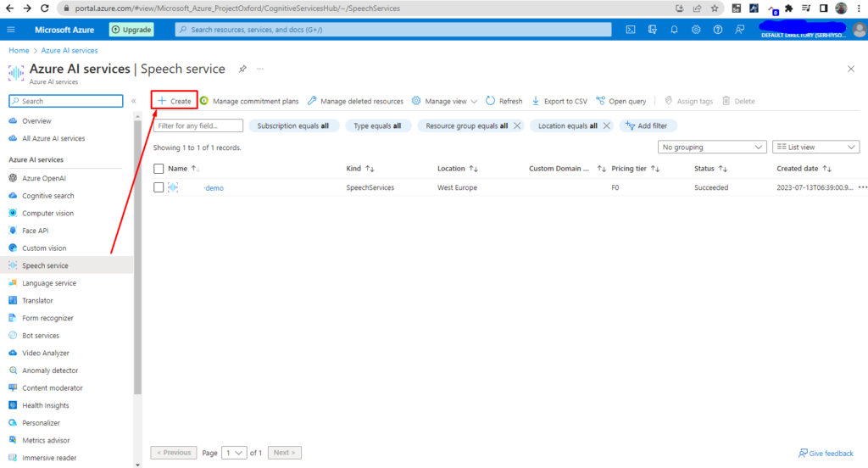The width and height of the screenshot is (868, 468).
Task: Click Add filter button
Action: [x=647, y=125]
